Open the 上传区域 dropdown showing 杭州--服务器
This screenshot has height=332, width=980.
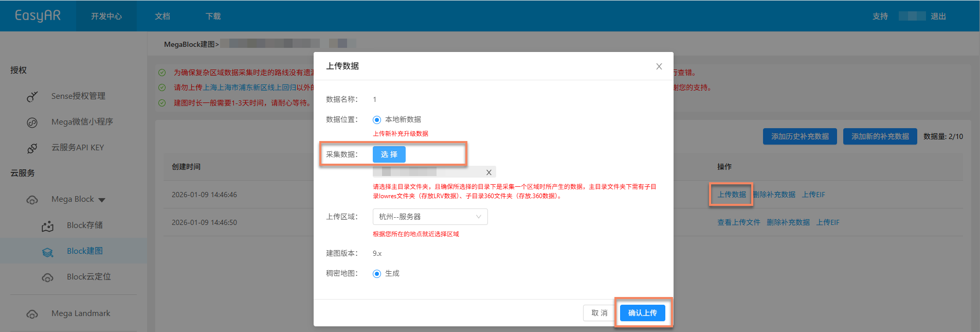tap(430, 217)
